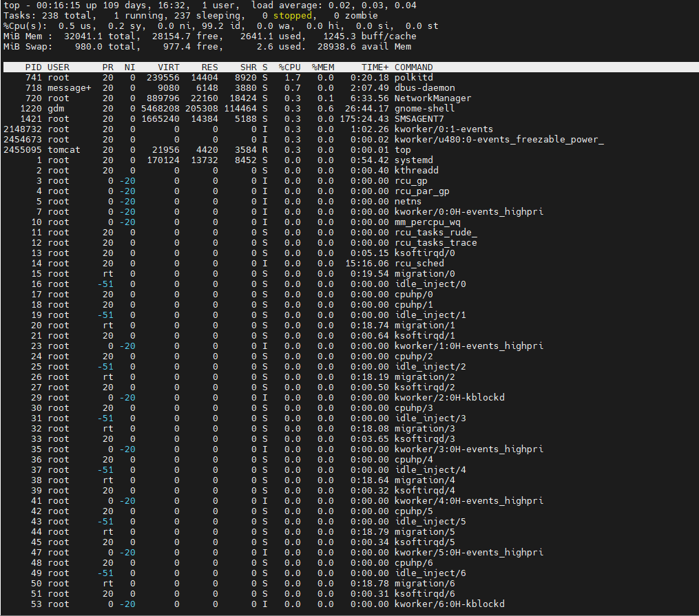The width and height of the screenshot is (699, 616).
Task: Click the mm_percpu_wq command
Action: [x=428, y=222]
